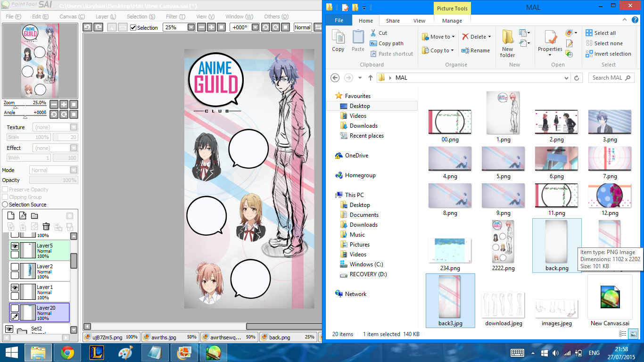Click Select all in the ribbon

coord(601,33)
